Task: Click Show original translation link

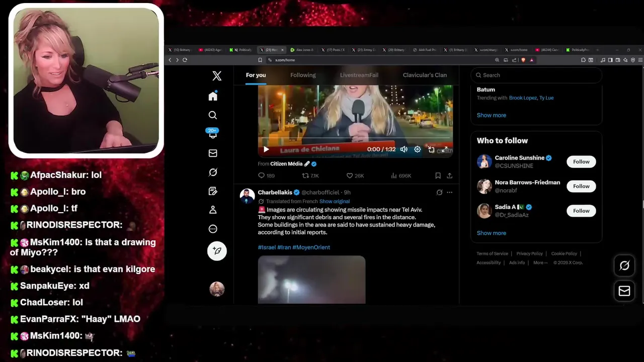Action: pos(335,202)
